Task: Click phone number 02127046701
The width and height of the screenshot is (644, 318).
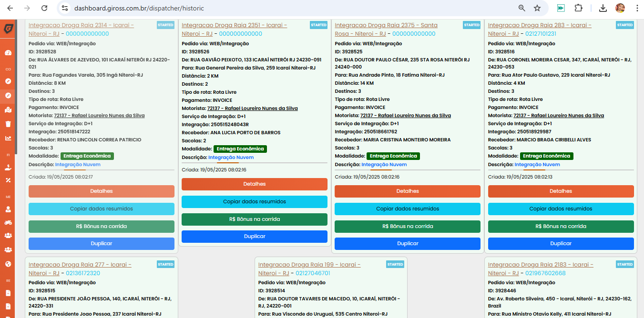Action: coord(313,273)
